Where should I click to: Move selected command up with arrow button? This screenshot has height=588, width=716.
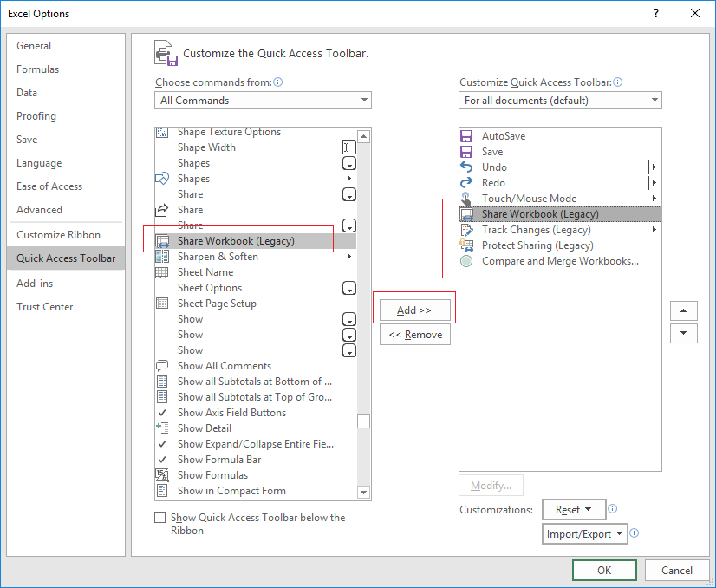coord(684,310)
